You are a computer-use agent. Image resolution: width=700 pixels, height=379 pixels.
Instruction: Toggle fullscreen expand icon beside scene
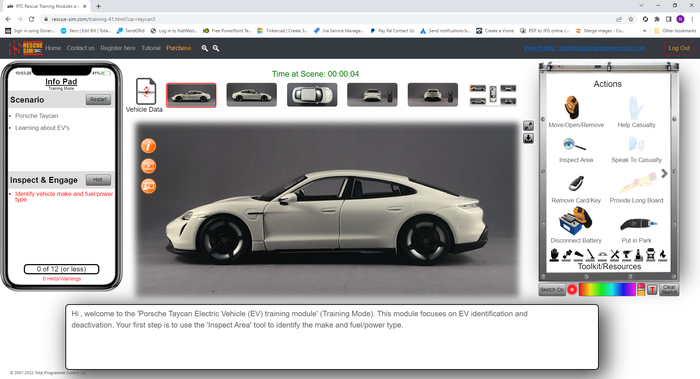528,126
